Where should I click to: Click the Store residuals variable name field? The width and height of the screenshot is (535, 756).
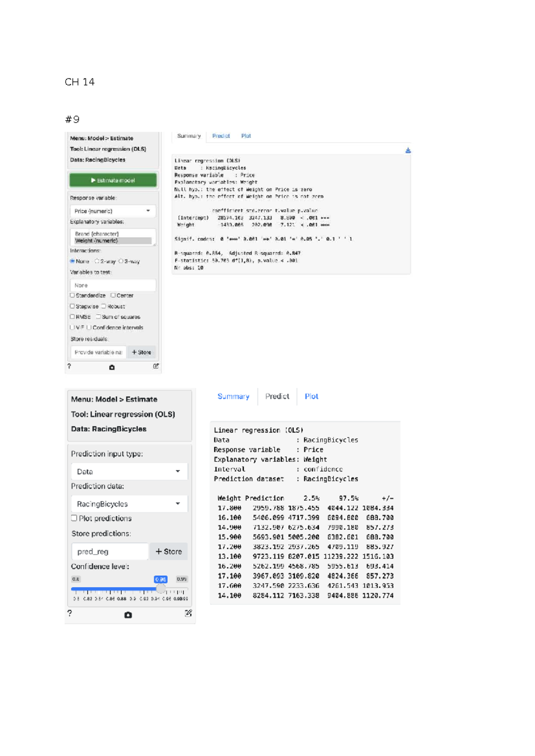[x=99, y=352]
